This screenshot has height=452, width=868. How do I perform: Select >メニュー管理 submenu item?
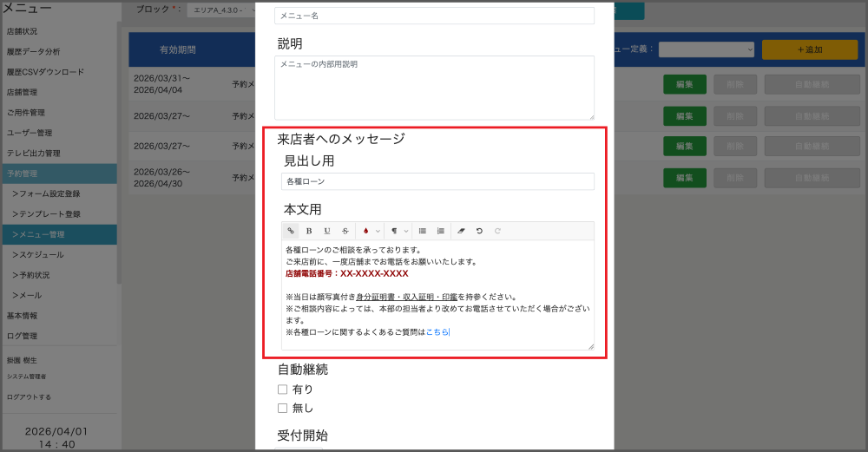click(x=59, y=234)
